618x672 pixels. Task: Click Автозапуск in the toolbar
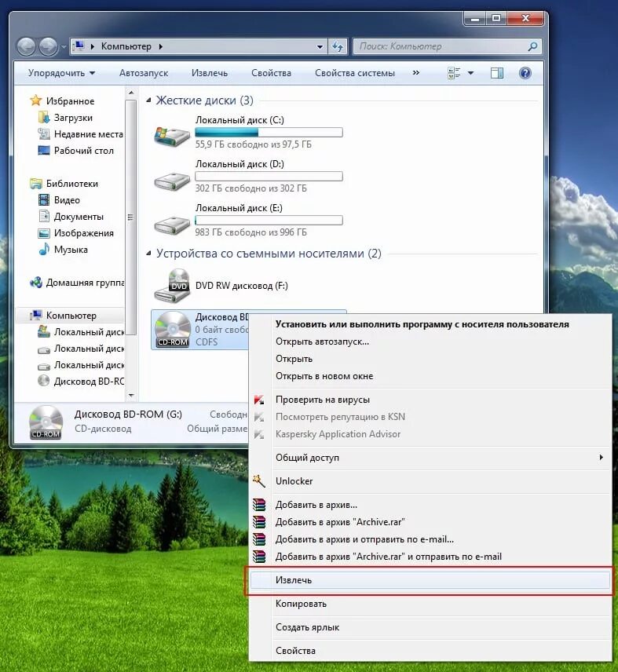(144, 73)
